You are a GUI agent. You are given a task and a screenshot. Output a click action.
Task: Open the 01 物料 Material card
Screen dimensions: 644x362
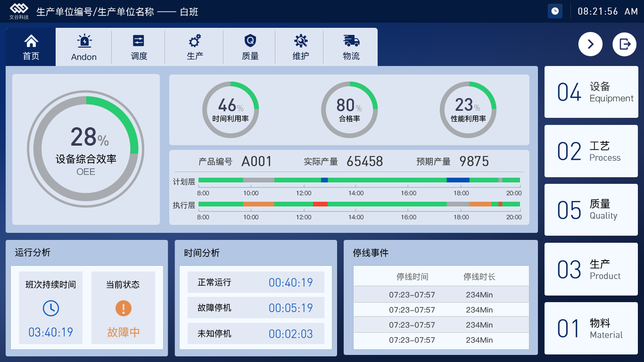(591, 328)
